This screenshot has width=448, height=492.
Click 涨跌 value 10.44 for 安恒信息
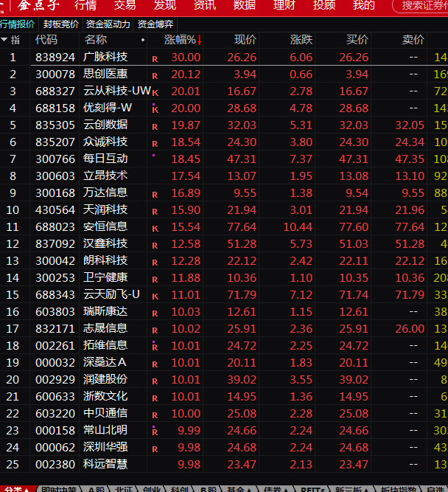[298, 226]
